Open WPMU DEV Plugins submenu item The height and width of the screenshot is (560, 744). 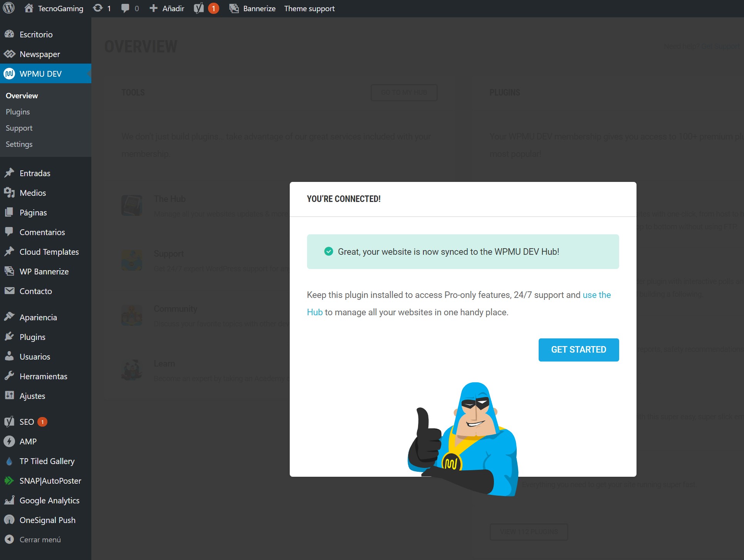pos(18,112)
